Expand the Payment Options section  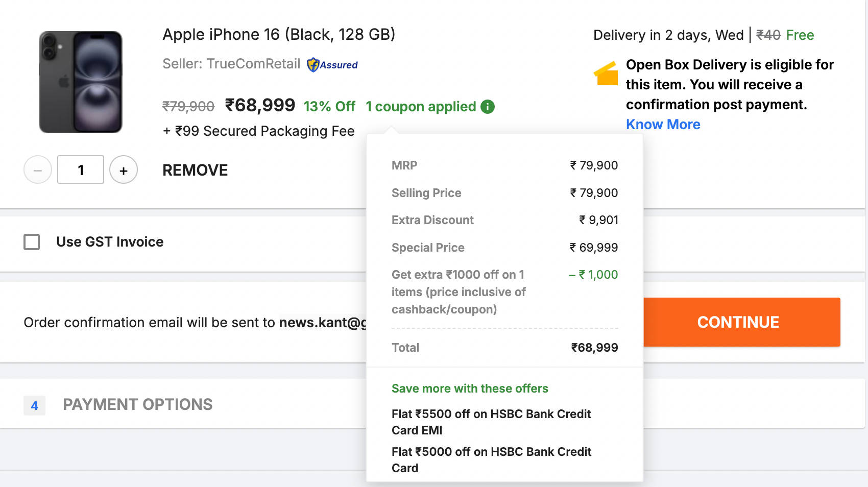(137, 405)
